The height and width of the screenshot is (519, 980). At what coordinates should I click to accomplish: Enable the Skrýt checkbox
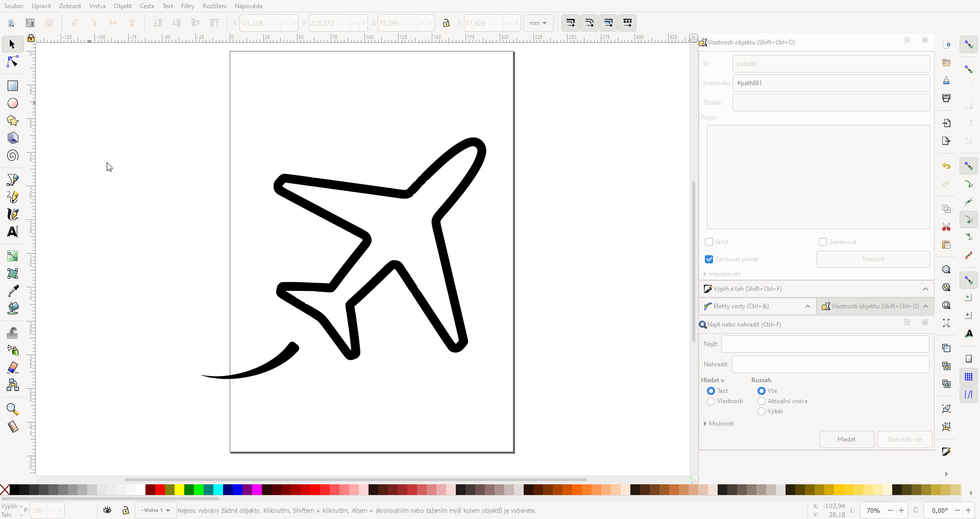pos(709,242)
